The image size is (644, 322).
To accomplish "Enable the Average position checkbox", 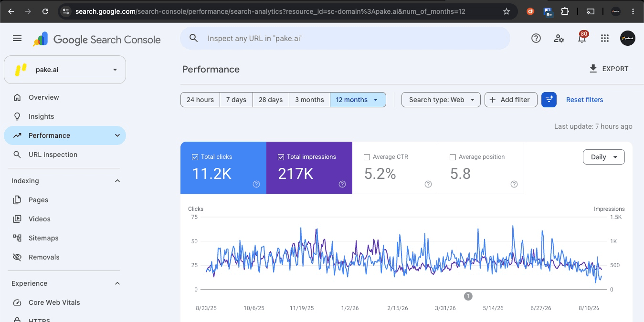I will point(453,157).
